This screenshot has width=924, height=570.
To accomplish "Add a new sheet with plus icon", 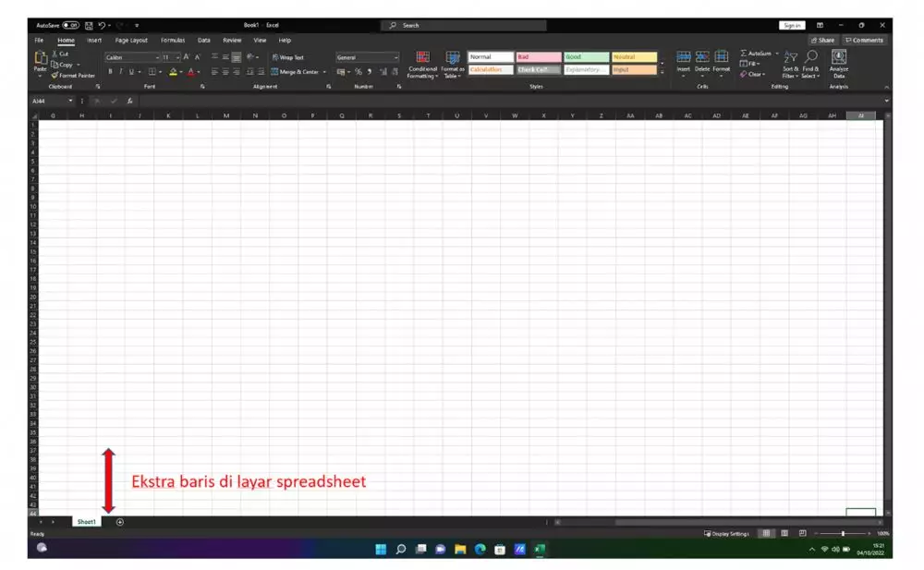I will (x=120, y=522).
